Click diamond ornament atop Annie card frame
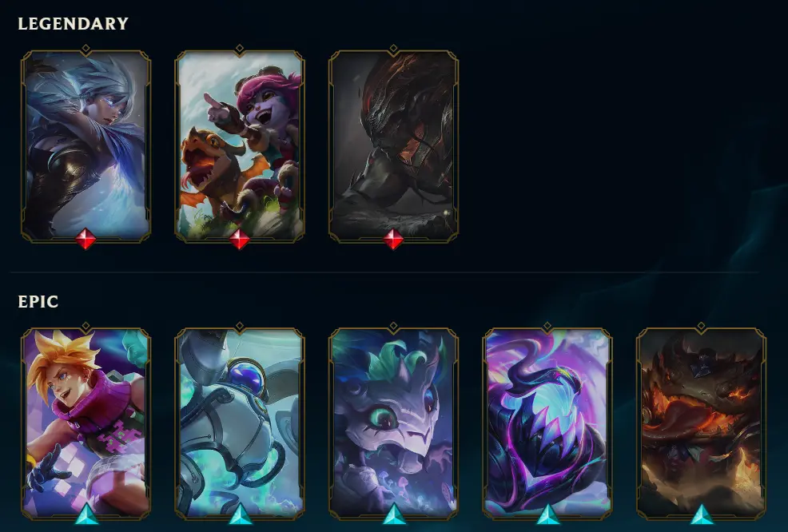Viewport: 788px width, 532px height. tap(239, 49)
